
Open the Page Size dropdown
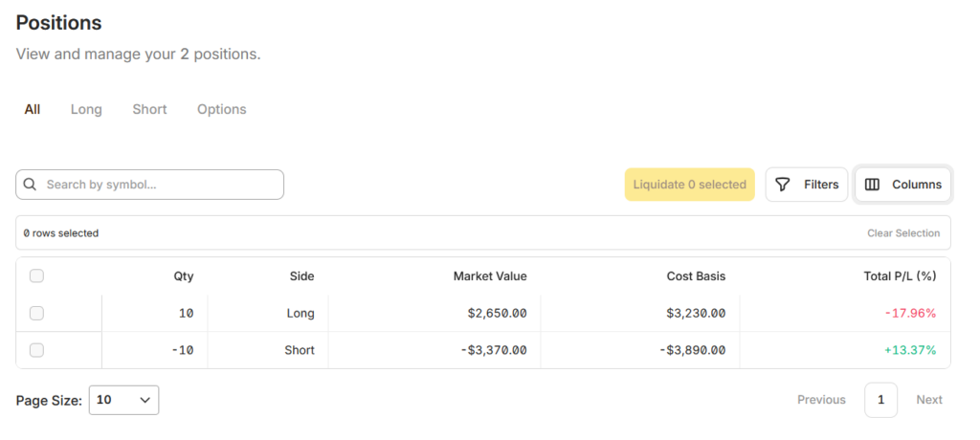tap(123, 400)
